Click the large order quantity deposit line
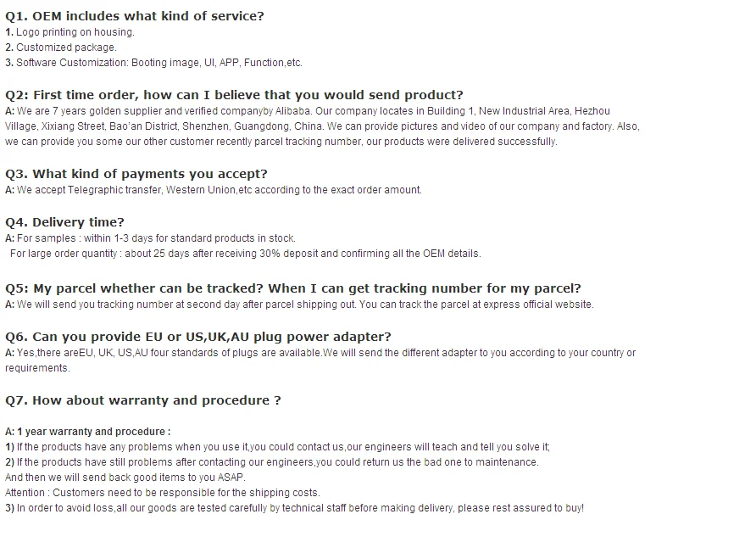The image size is (756, 542). (246, 254)
